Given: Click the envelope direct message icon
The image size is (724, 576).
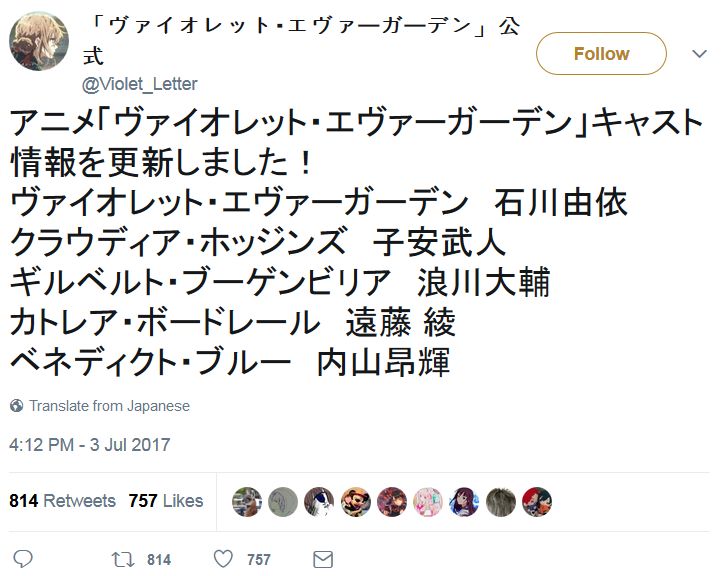Looking at the screenshot, I should tap(323, 559).
